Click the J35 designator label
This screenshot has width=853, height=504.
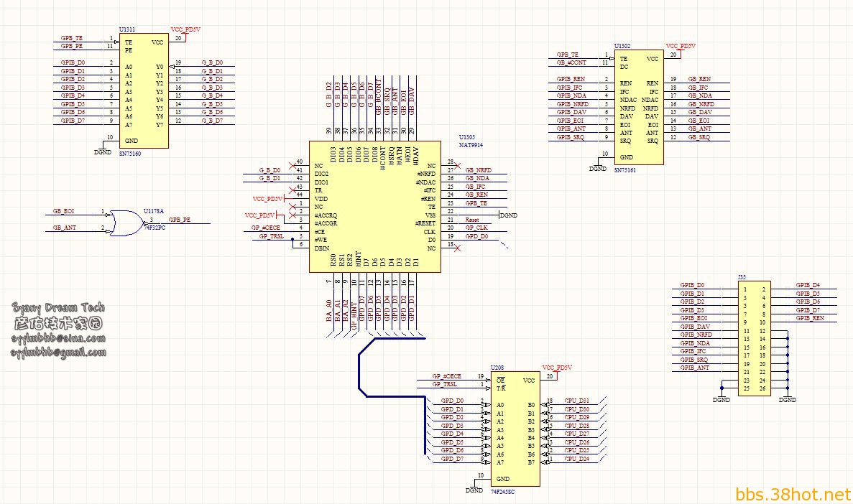742,277
